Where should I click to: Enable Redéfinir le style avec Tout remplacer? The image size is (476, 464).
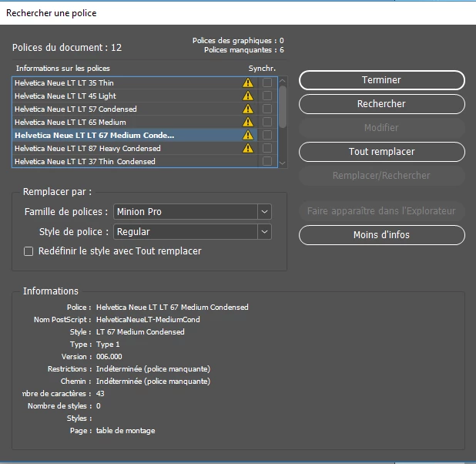pyautogui.click(x=28, y=251)
